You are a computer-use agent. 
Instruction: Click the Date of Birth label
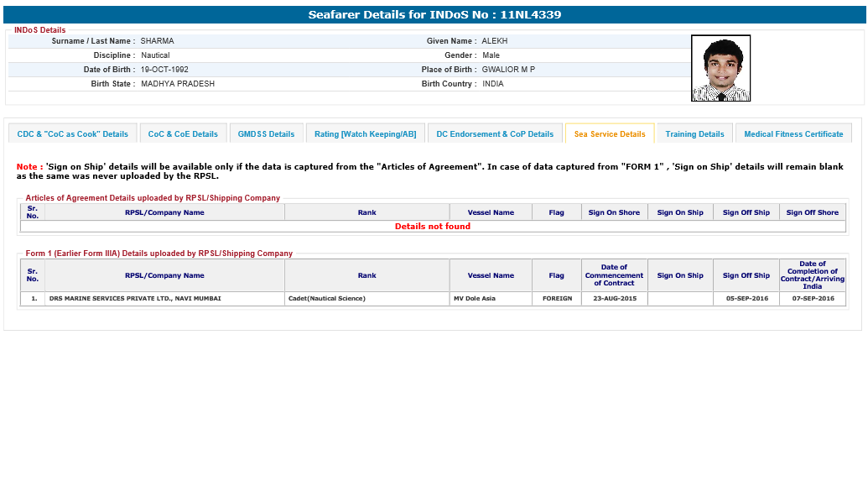[x=109, y=70]
